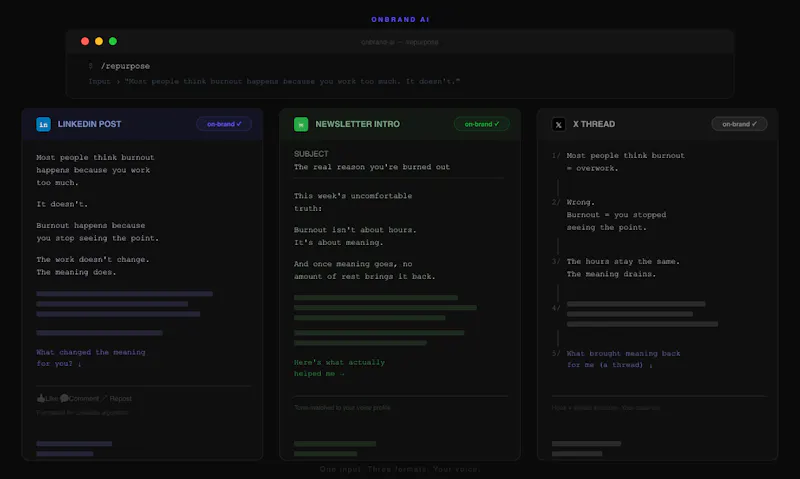Click "One input. Three formats. Your voice." tagline
The height and width of the screenshot is (479, 800).
400,469
